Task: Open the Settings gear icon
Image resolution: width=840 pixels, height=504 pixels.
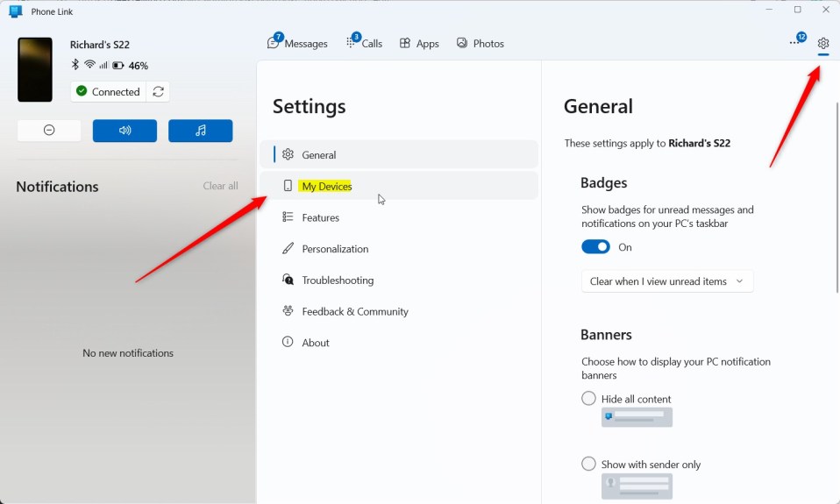Action: [822, 43]
